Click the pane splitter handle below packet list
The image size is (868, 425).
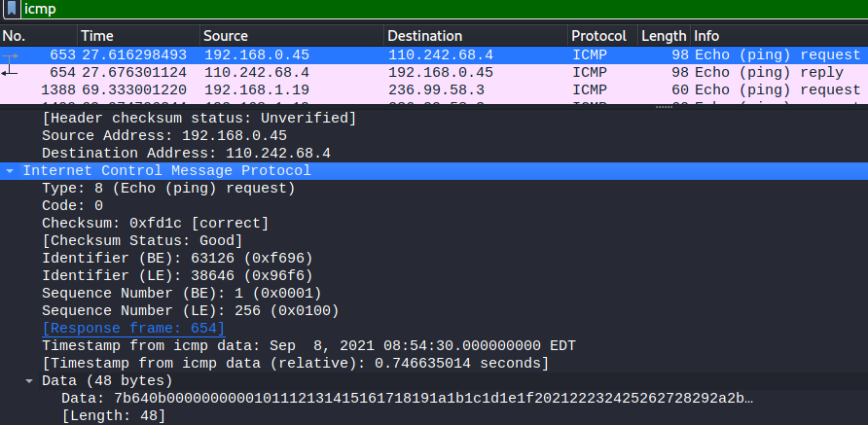coord(664,107)
